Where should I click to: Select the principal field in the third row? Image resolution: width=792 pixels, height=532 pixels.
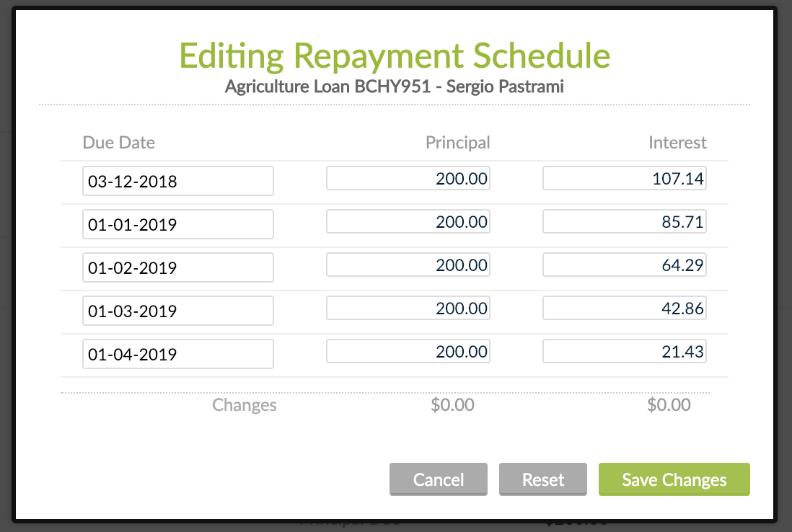408,265
